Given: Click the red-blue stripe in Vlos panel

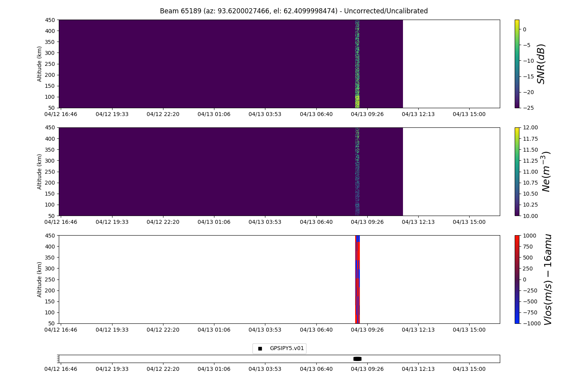Looking at the screenshot, I should click(x=357, y=279).
